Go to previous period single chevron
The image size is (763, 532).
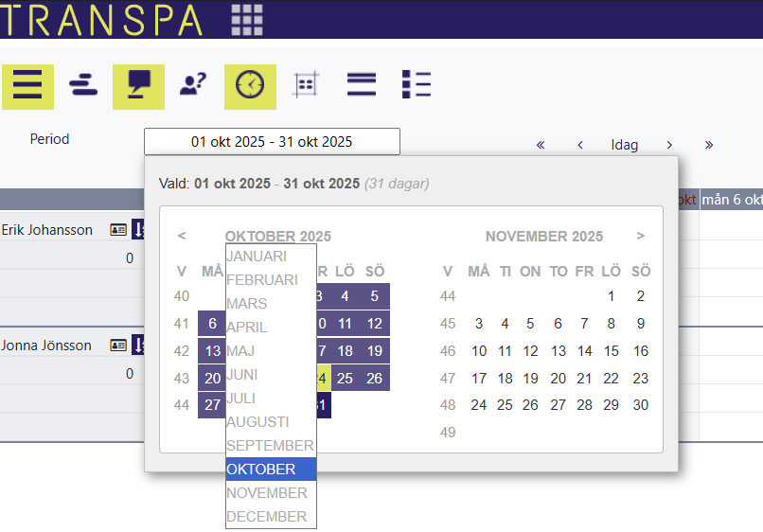pyautogui.click(x=580, y=145)
